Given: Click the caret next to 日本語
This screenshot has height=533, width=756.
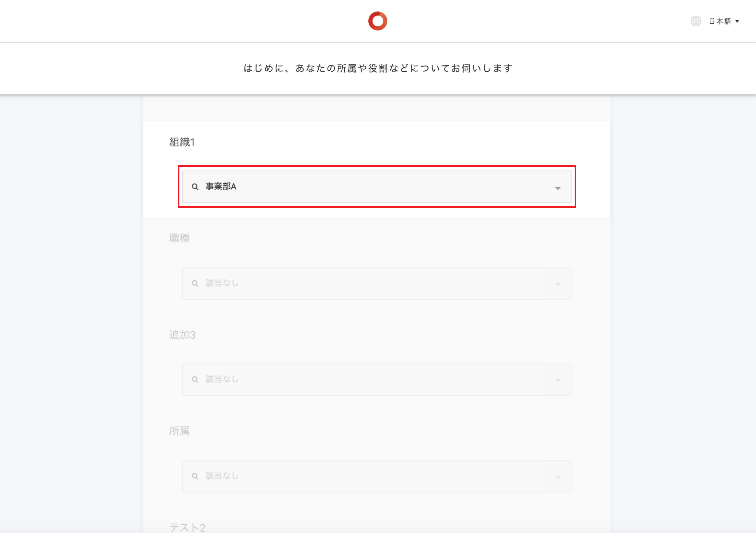Looking at the screenshot, I should [737, 21].
